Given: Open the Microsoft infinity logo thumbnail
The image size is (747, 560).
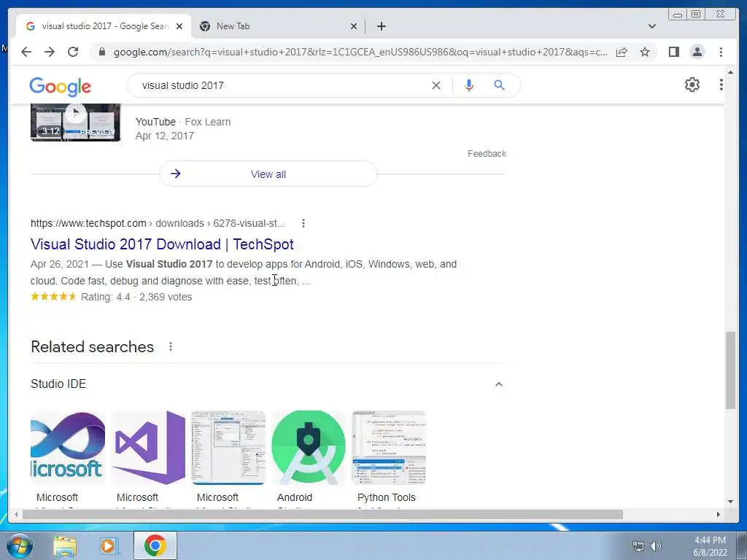Looking at the screenshot, I should point(68,448).
